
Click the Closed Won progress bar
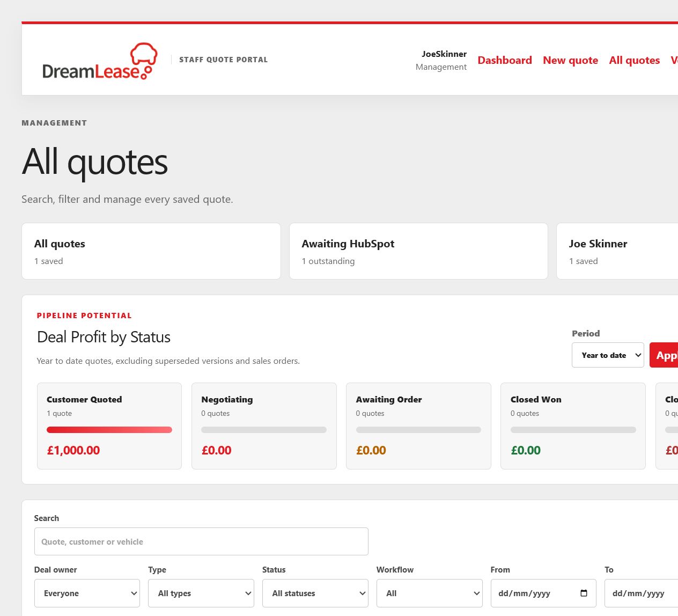pyautogui.click(x=573, y=430)
